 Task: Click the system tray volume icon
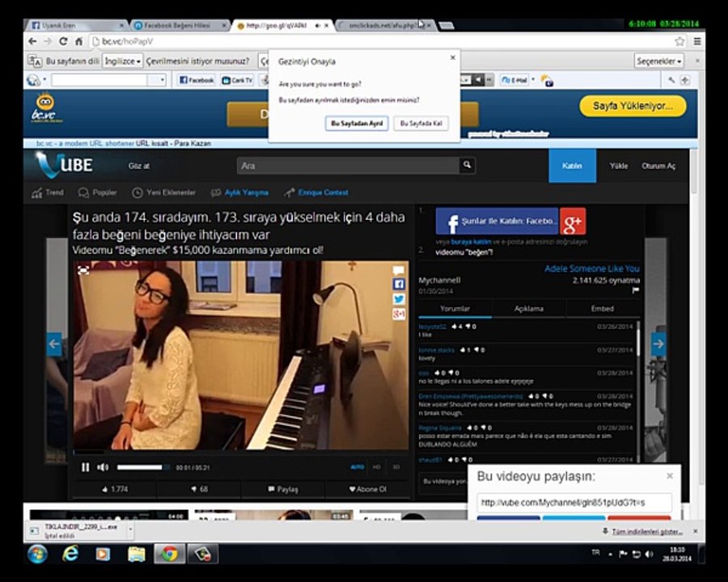coord(649,554)
